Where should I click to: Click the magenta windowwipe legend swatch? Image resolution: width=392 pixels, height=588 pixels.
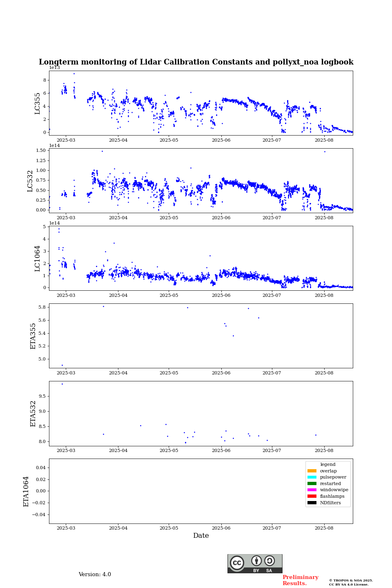[312, 490]
